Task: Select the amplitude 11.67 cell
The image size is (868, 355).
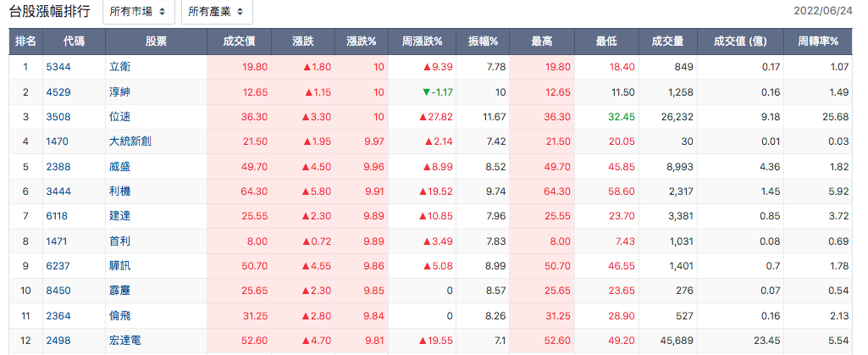Action: (x=484, y=117)
